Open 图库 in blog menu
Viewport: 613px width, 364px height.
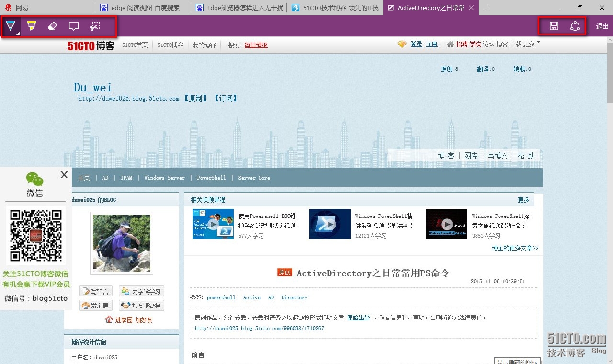471,156
